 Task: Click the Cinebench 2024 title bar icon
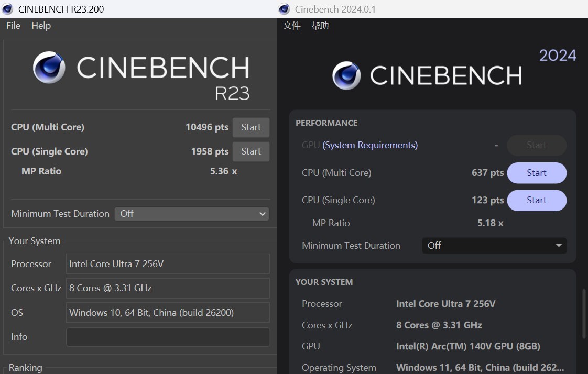point(284,9)
